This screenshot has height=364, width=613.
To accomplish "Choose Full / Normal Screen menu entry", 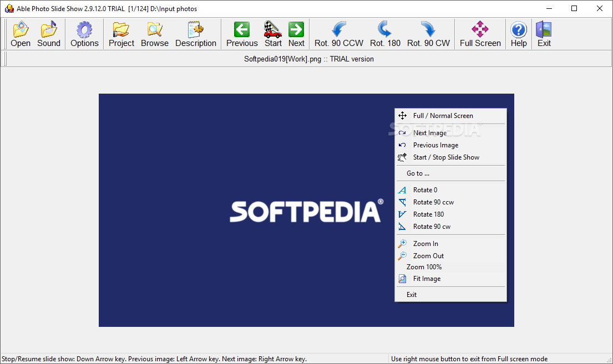I will coord(451,116).
